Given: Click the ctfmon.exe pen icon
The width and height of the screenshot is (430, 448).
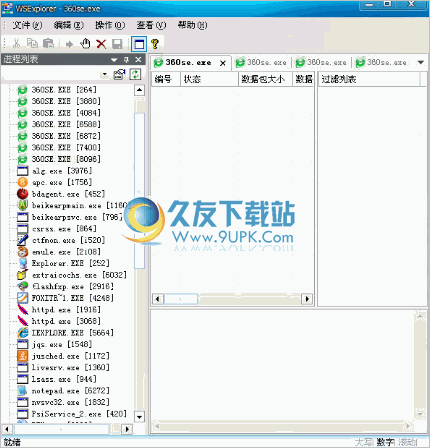Looking at the screenshot, I should tap(23, 240).
